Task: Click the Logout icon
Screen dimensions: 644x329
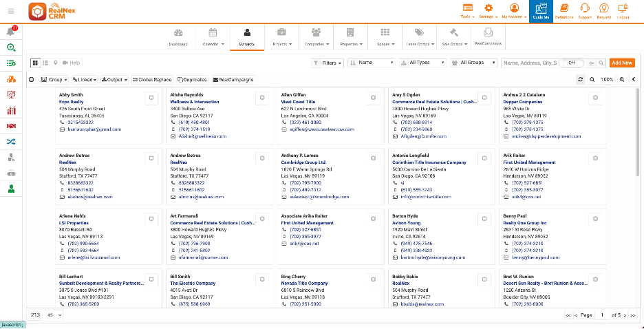Action: [x=623, y=11]
